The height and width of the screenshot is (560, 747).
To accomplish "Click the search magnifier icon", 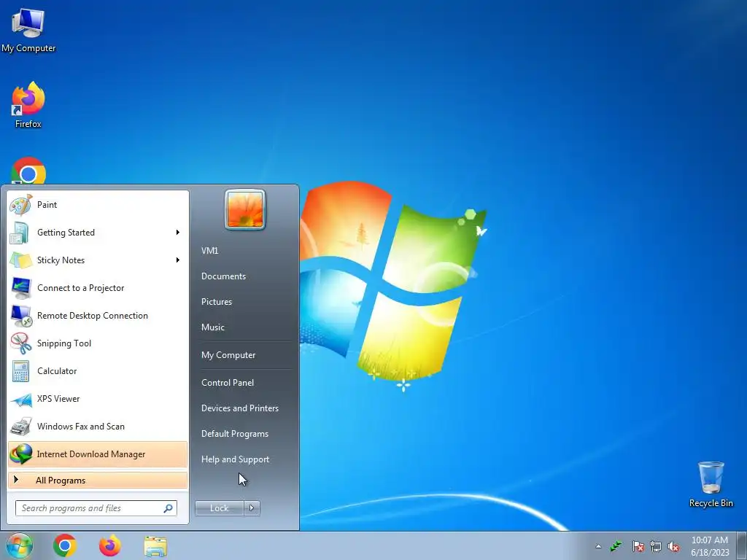I will click(168, 508).
